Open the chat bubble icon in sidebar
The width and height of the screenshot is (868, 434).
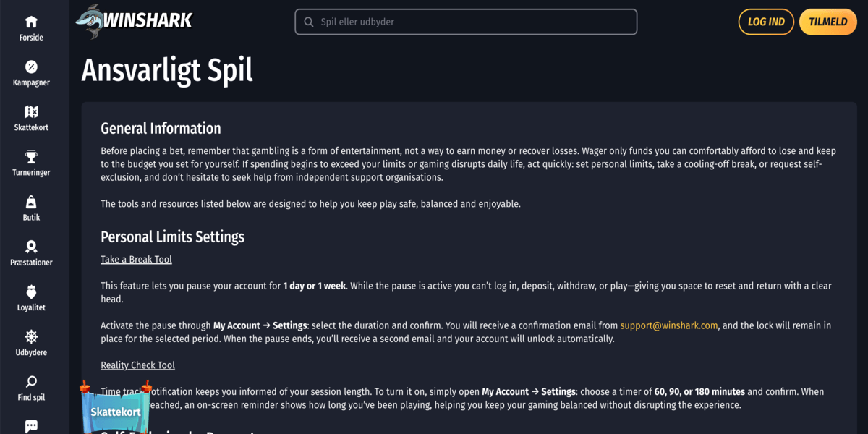click(31, 426)
